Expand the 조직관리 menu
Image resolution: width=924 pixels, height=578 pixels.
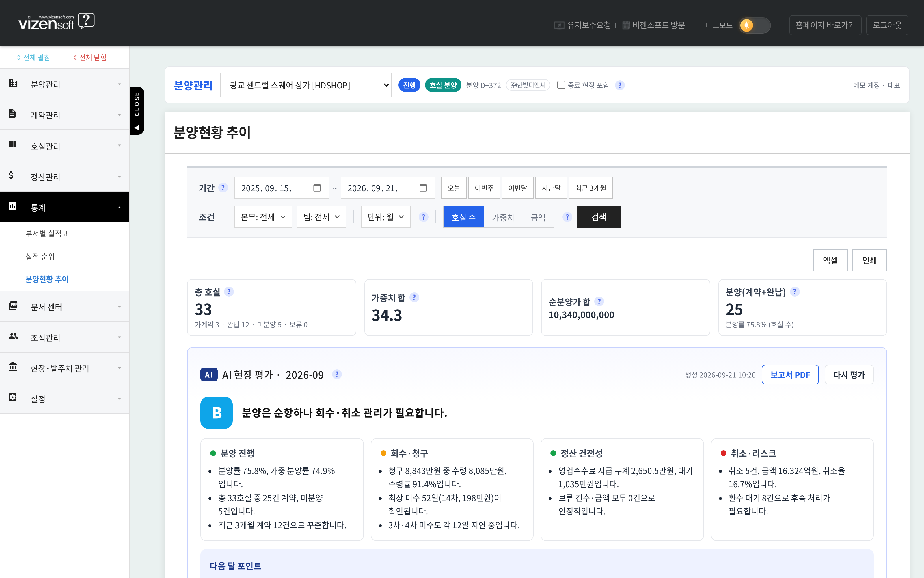click(x=64, y=337)
